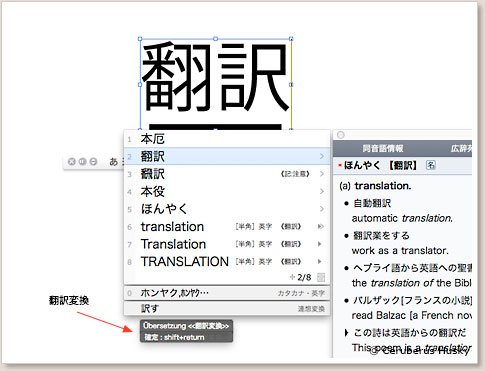Open the chevron on row 3 with 記注意 label

pos(322,174)
